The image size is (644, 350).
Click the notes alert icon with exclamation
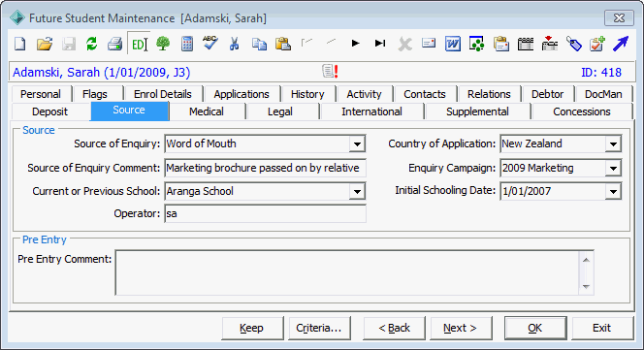330,71
